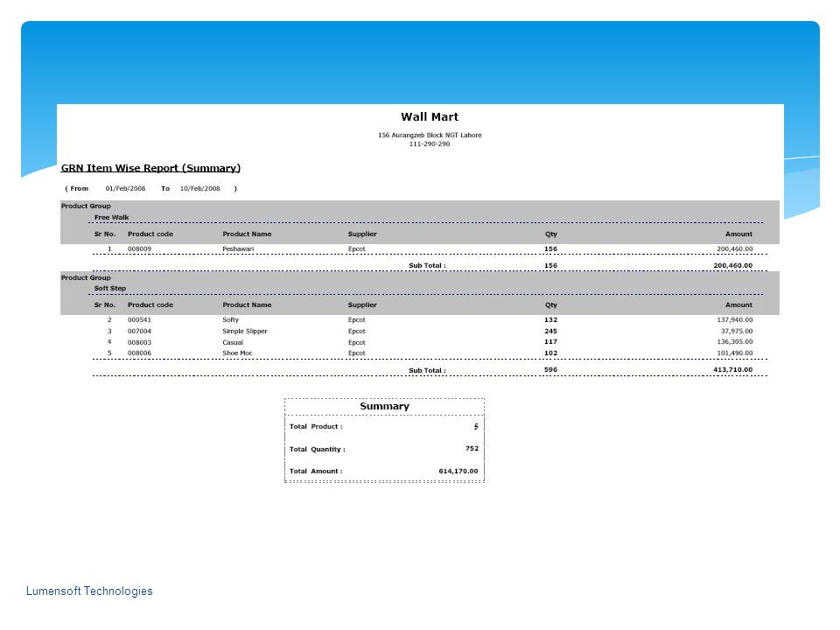This screenshot has height=630, width=840.
Task: Click the address '156 Aurangzeb Block NGT Lahore'
Action: click(430, 135)
